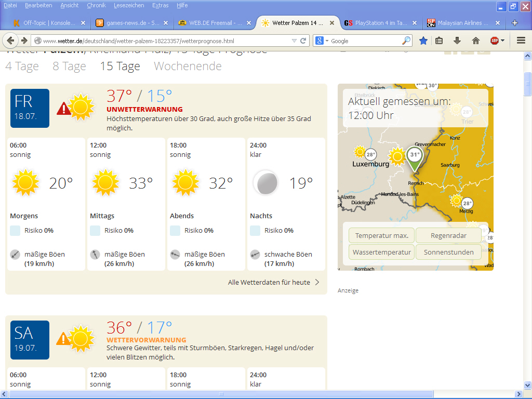Go back with the browser back arrow
532x399 pixels.
click(x=10, y=41)
